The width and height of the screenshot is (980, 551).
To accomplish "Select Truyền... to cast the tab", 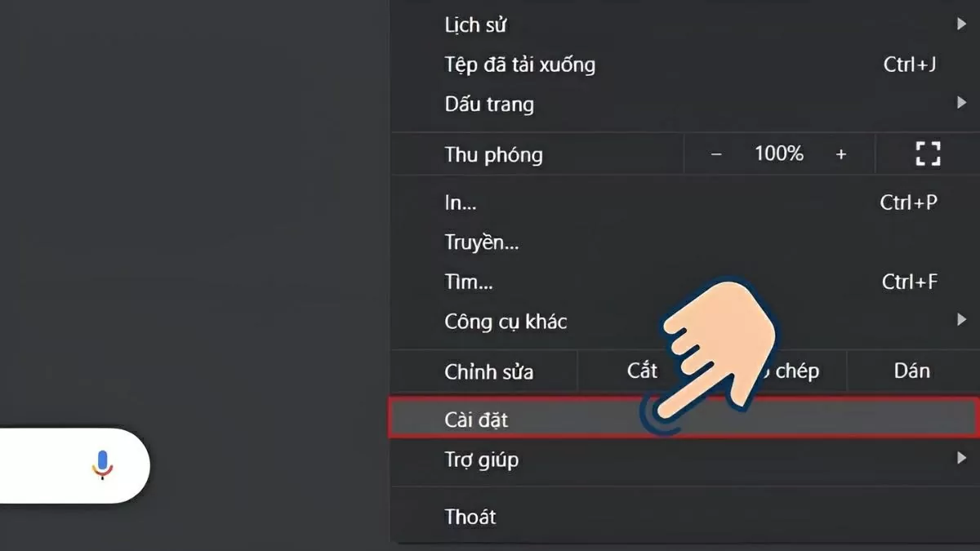I will (x=482, y=242).
